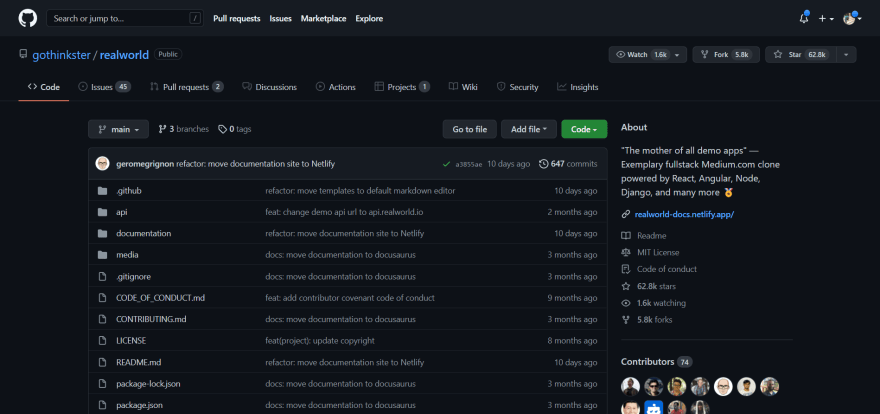The width and height of the screenshot is (880, 414).
Task: Open the api folder
Action: coord(122,212)
